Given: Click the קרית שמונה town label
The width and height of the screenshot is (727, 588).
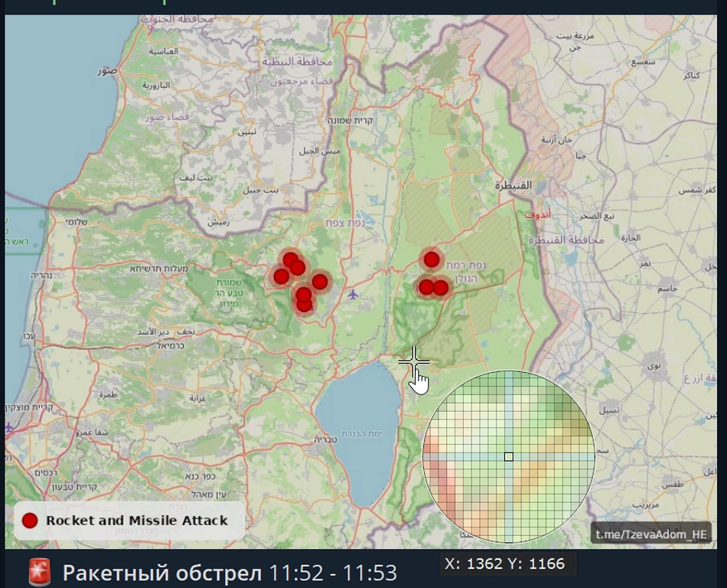Looking at the screenshot, I should pos(350,121).
